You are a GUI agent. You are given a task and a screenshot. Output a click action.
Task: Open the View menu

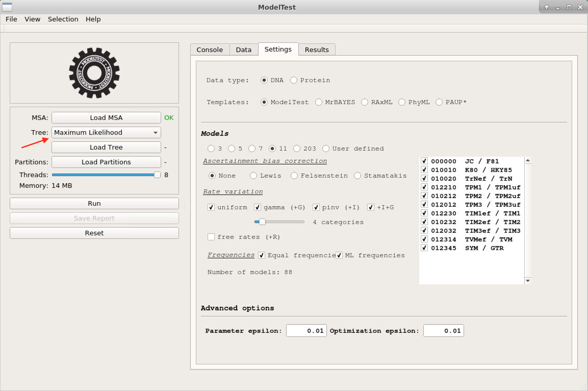[x=32, y=19]
